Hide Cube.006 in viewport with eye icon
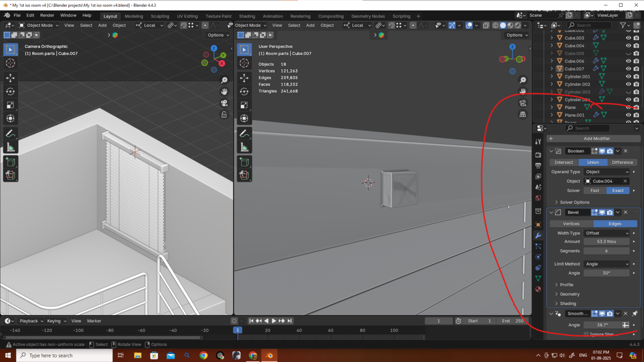The image size is (644, 362). point(628,61)
